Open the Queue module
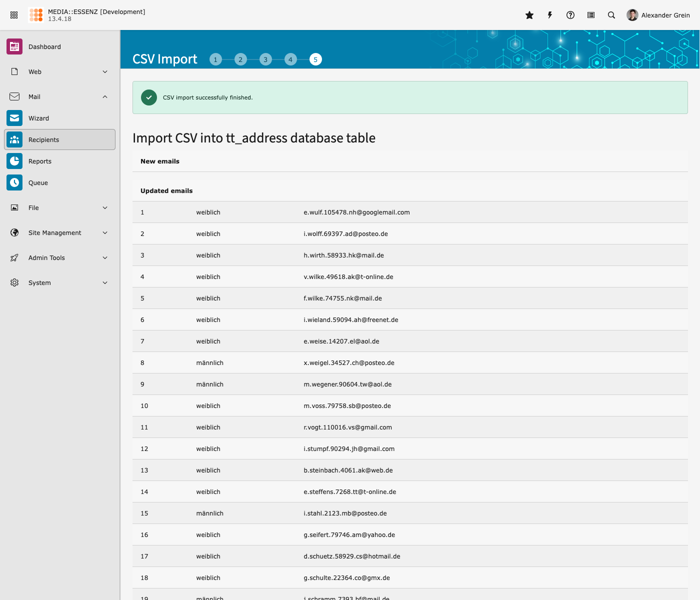The height and width of the screenshot is (600, 700). [38, 183]
